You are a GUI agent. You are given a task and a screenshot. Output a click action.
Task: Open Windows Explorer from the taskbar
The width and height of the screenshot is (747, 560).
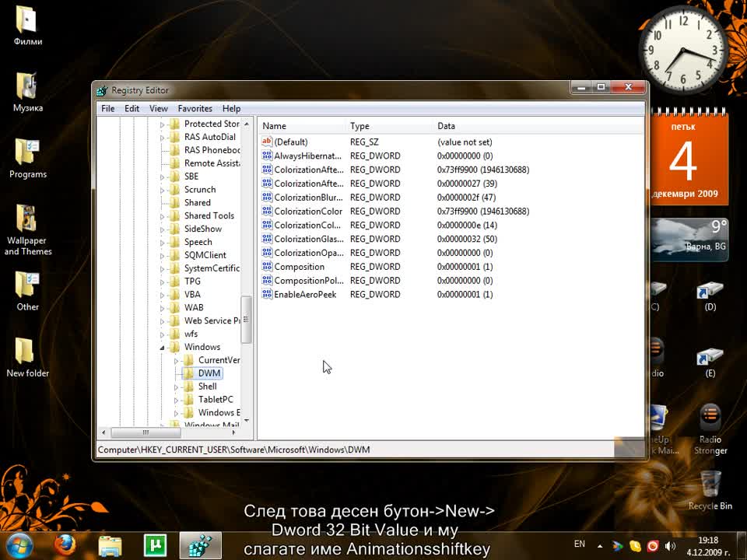110,546
